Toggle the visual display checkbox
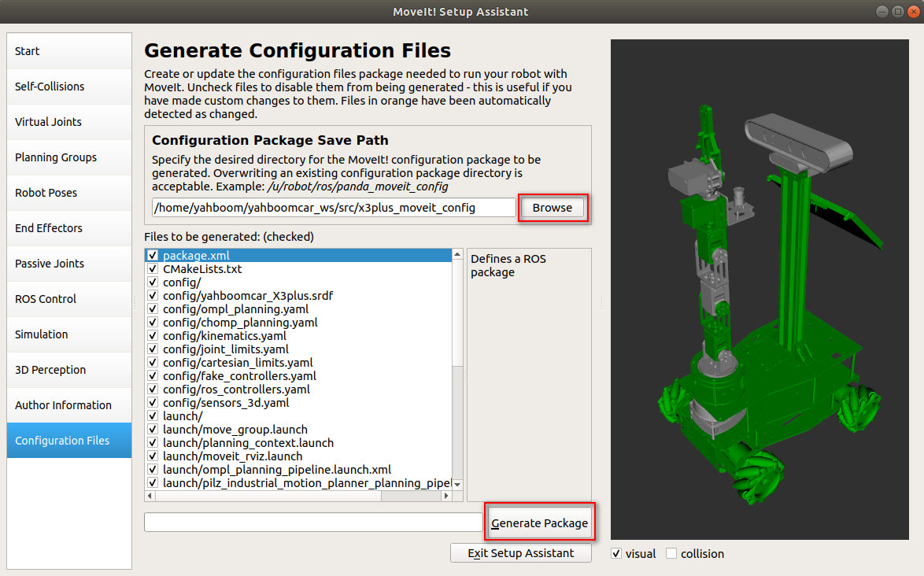Image resolution: width=924 pixels, height=576 pixels. 616,554
